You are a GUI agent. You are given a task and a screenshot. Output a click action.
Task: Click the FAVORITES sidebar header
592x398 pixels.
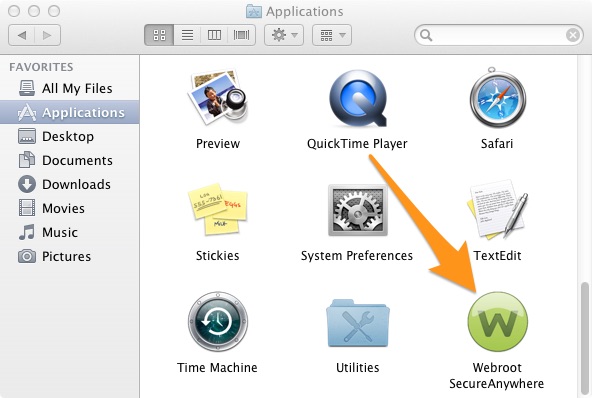pyautogui.click(x=41, y=67)
